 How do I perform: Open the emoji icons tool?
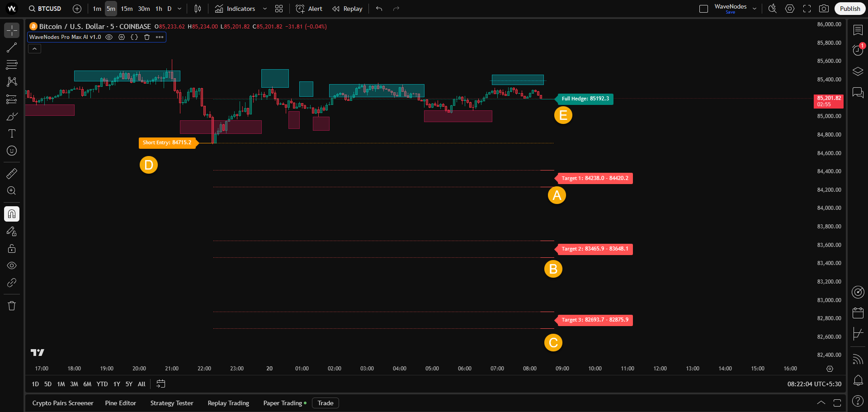[x=12, y=151]
